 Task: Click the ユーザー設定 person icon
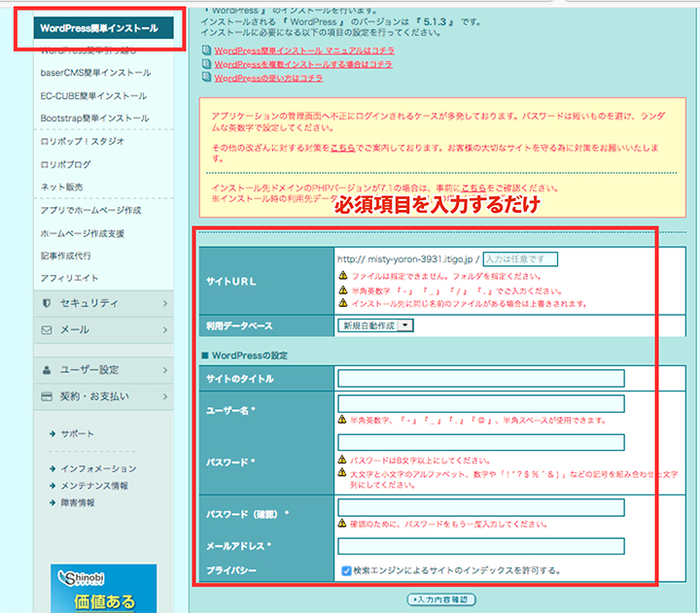47,370
